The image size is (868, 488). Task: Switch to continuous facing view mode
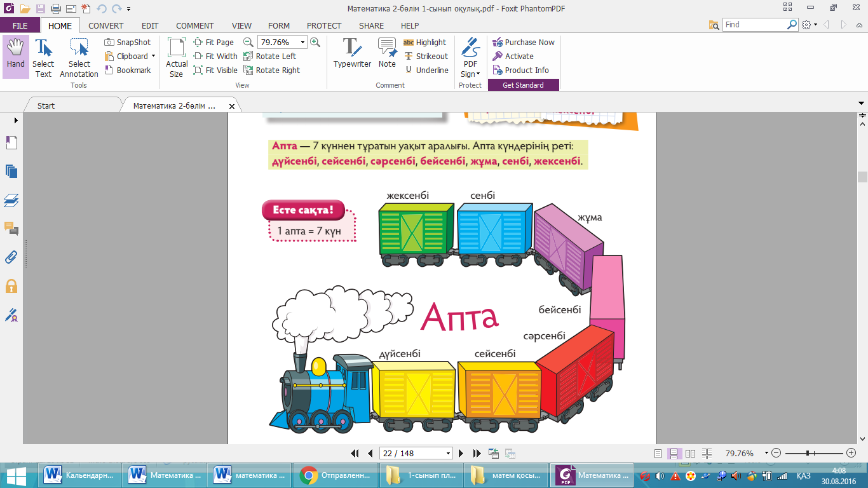[707, 454]
